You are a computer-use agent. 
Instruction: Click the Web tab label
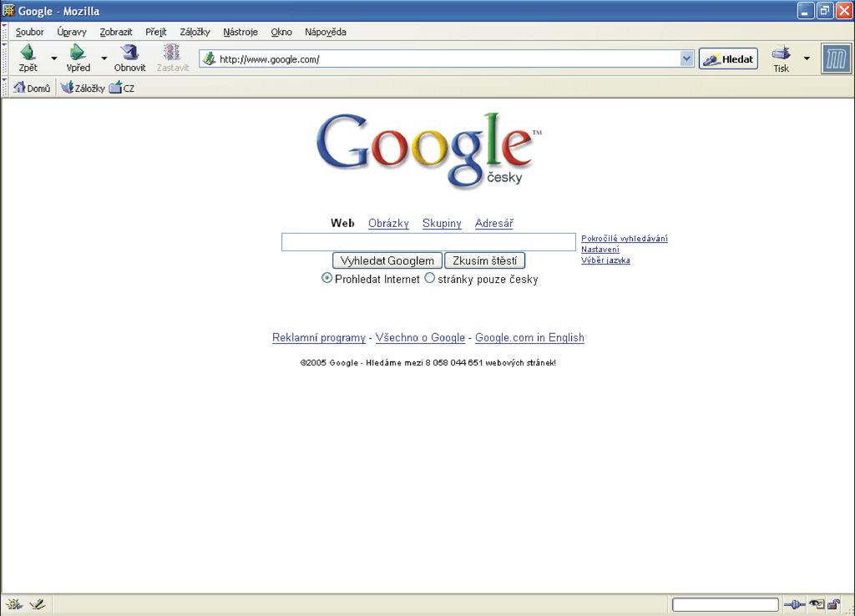(342, 223)
